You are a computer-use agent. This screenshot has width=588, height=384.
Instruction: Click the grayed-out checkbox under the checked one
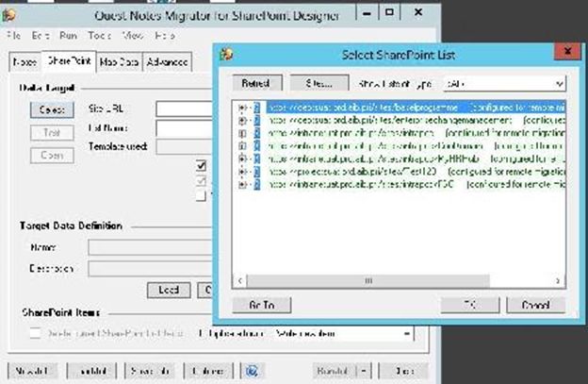pyautogui.click(x=201, y=180)
